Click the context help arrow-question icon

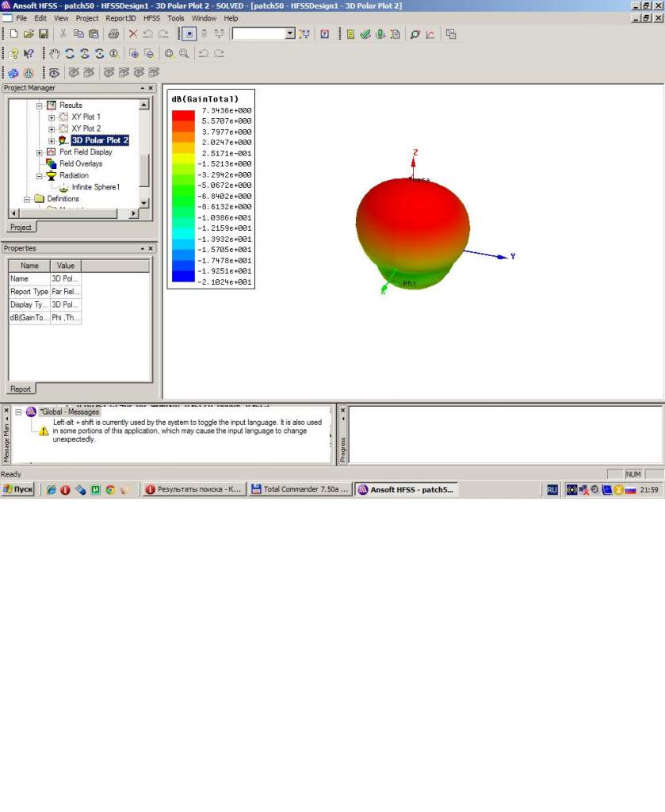[29, 53]
